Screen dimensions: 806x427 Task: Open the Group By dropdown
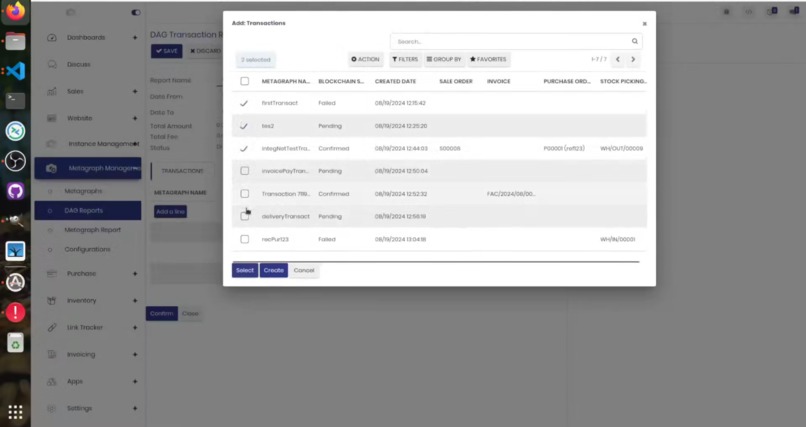pos(444,60)
